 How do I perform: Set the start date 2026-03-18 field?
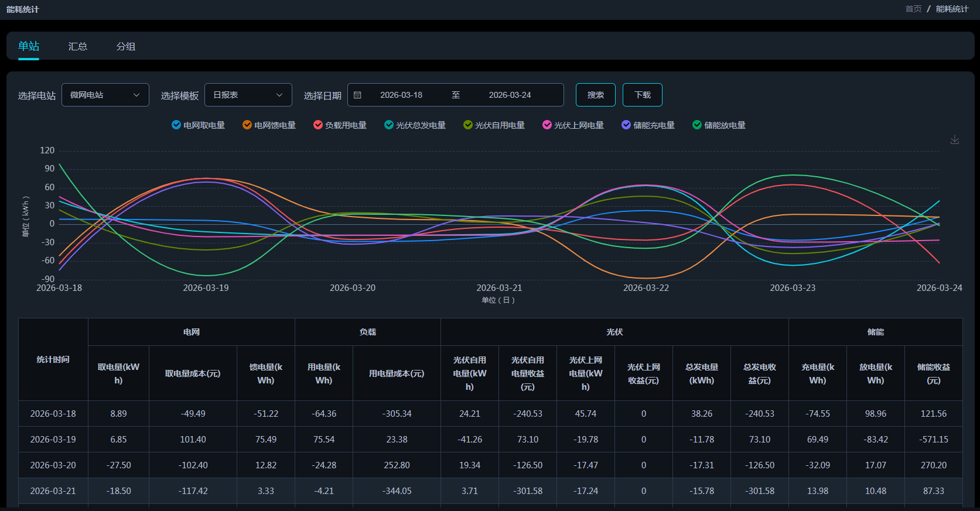point(401,95)
